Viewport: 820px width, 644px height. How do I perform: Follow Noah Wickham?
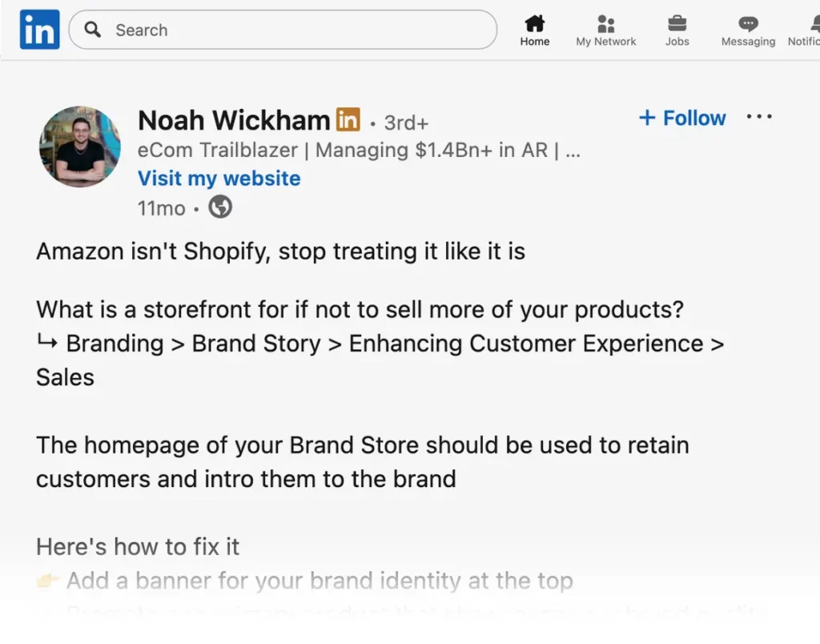tap(682, 118)
